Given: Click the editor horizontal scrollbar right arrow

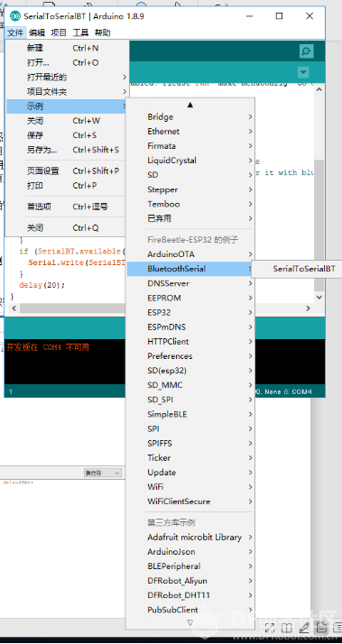Looking at the screenshot, I should click(308, 308).
